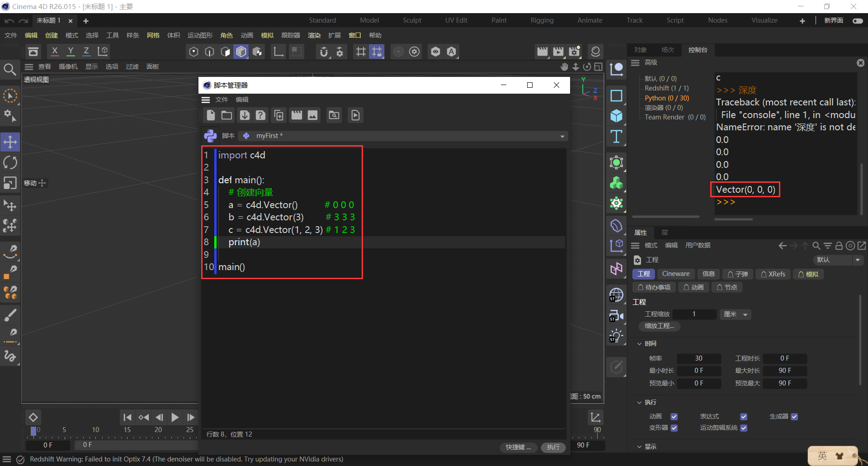Screen dimensions: 868x466
Task: Collapse the 执行 section
Action: click(x=639, y=403)
